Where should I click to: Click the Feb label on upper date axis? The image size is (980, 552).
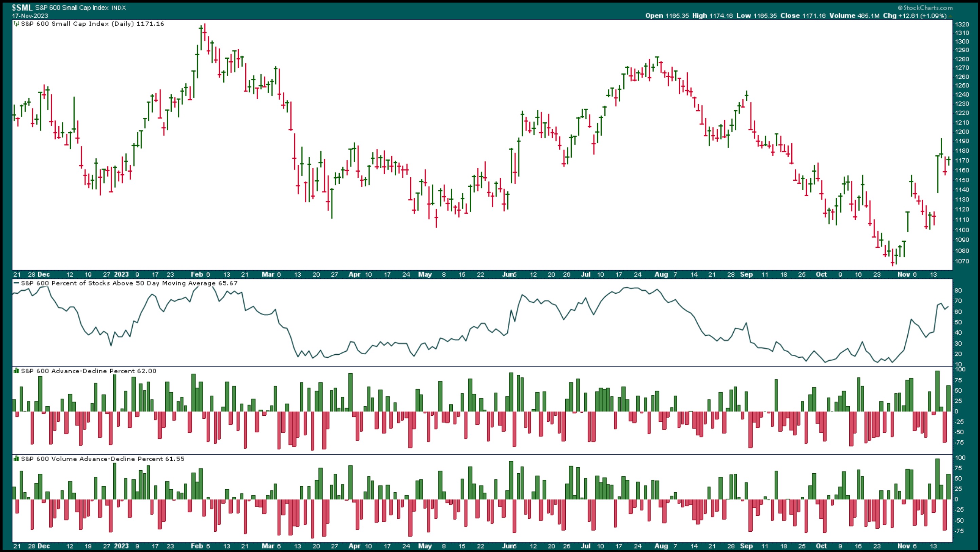pos(197,275)
